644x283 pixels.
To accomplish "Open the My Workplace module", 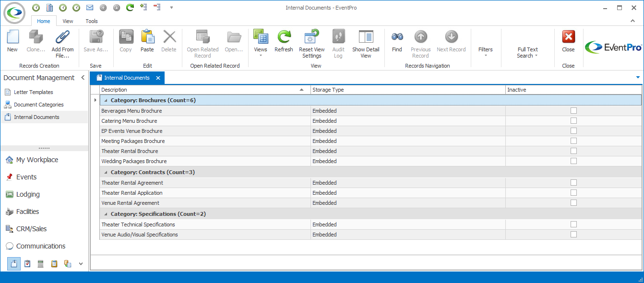I will [37, 160].
